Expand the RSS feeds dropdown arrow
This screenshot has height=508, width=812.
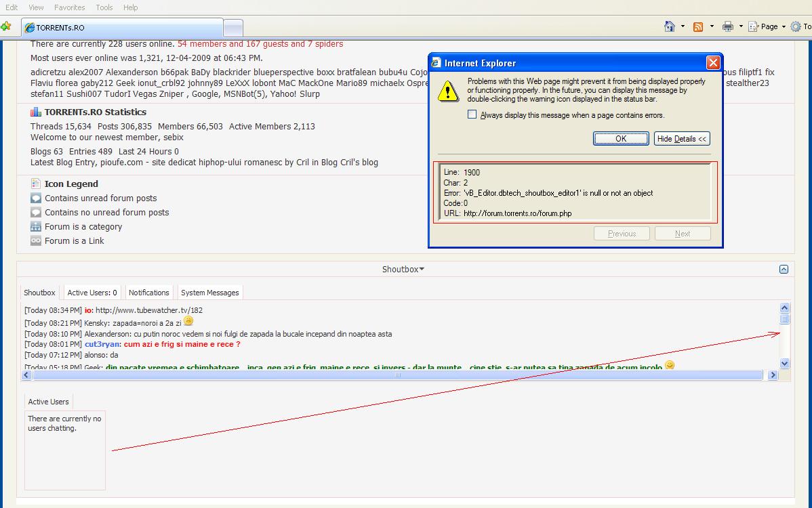coord(712,26)
